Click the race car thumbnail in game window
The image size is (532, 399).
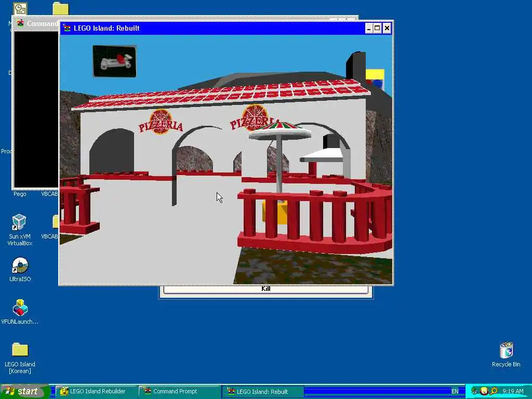point(115,61)
